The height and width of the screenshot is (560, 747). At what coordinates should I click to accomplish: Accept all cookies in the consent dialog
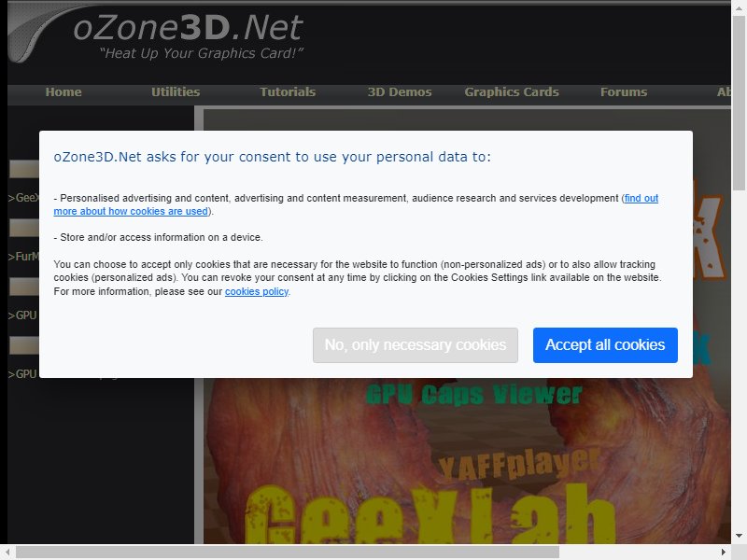[x=605, y=344]
